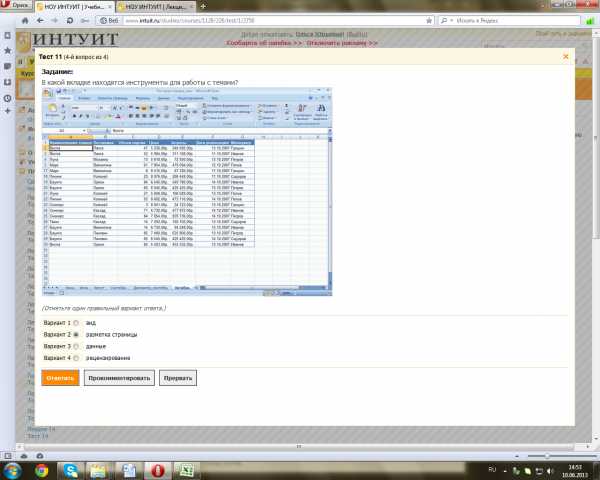Show hidden icons arrow in system tray
The width and height of the screenshot is (600, 480).
tap(505, 471)
